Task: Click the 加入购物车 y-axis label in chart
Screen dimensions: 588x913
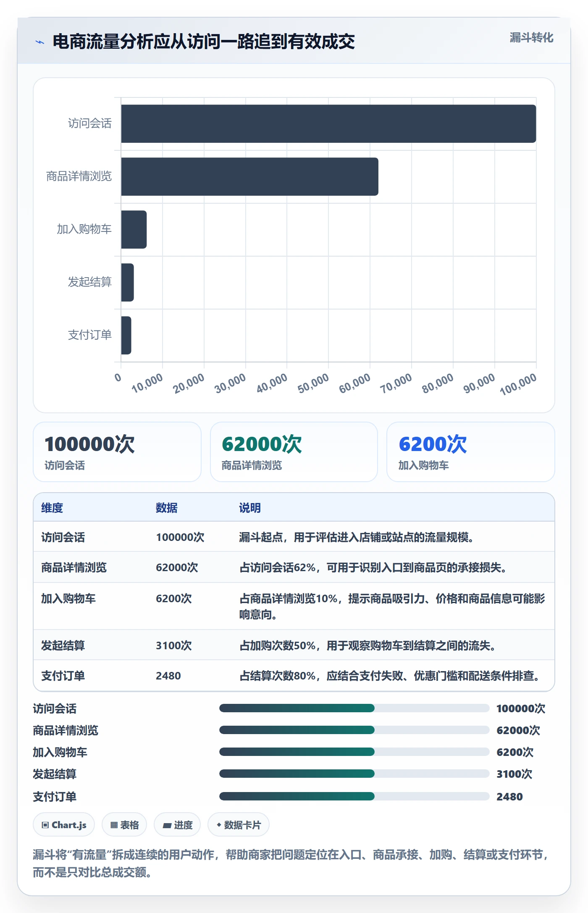Action: click(84, 229)
